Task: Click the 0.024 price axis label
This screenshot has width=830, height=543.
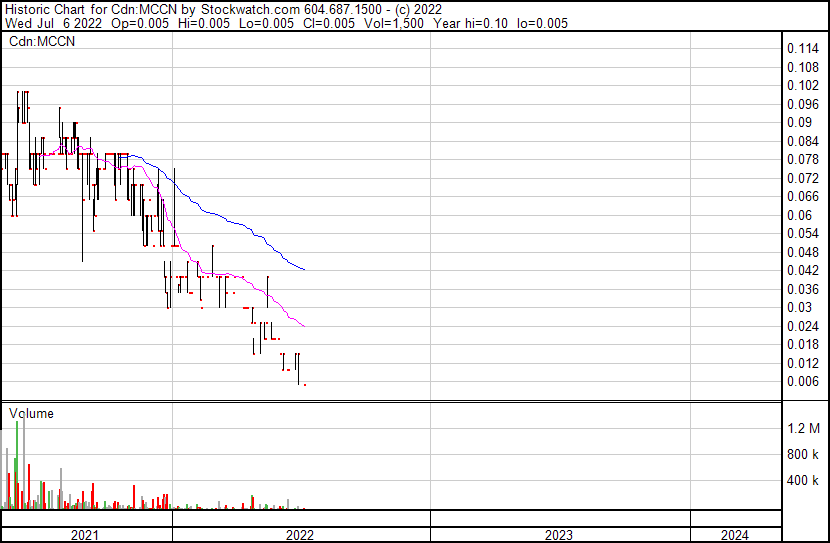Action: tap(803, 327)
